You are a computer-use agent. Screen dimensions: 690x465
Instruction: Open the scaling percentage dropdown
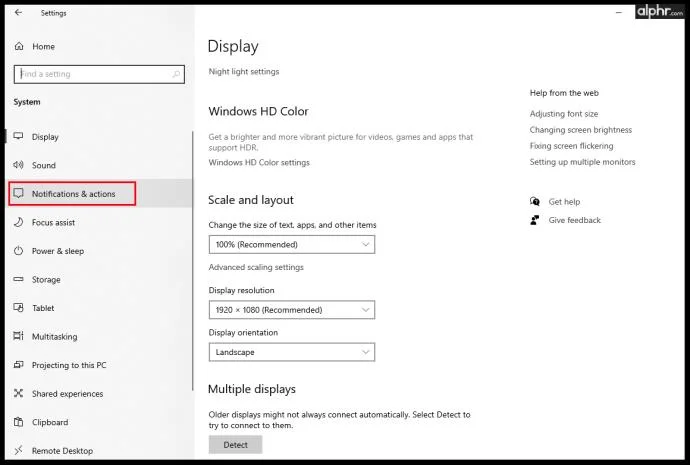point(292,245)
